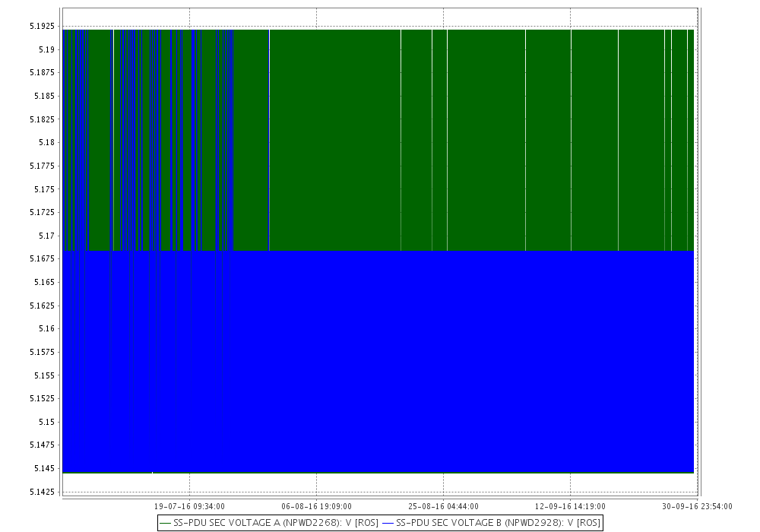
Task: Click the 5.17 y-axis value
Action: [46, 236]
